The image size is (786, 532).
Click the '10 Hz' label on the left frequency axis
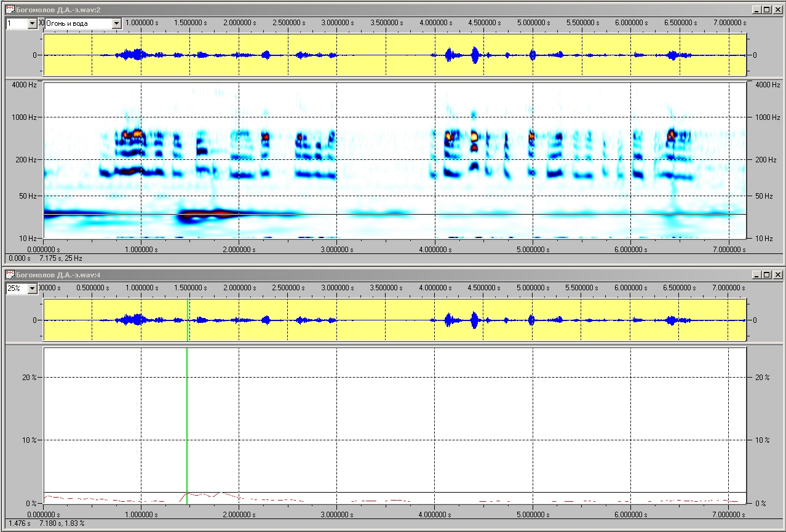click(x=29, y=238)
